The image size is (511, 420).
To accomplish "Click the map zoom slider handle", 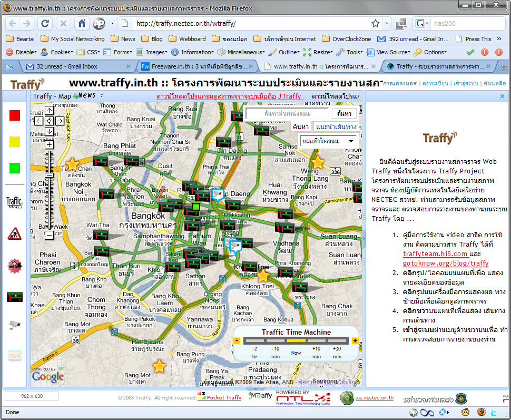I will pyautogui.click(x=49, y=175).
